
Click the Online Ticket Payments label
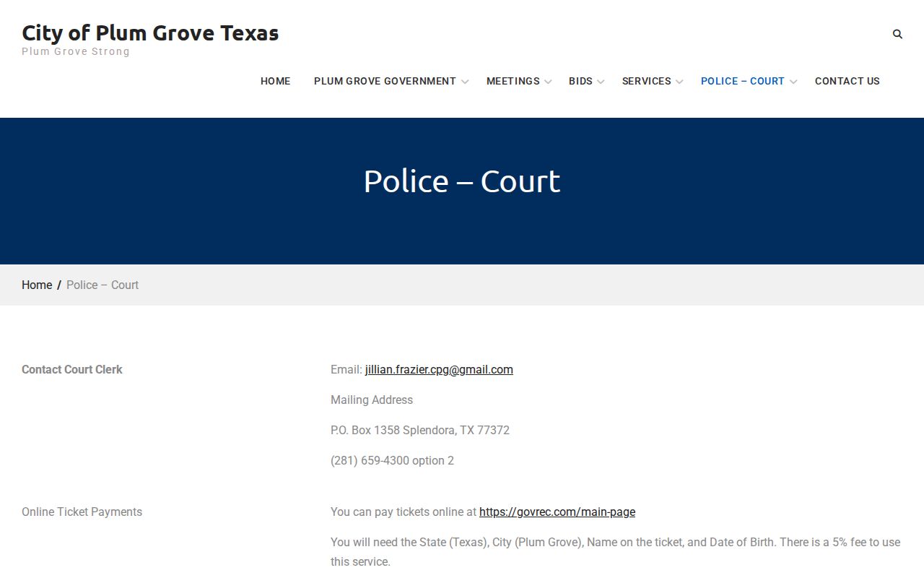click(82, 512)
